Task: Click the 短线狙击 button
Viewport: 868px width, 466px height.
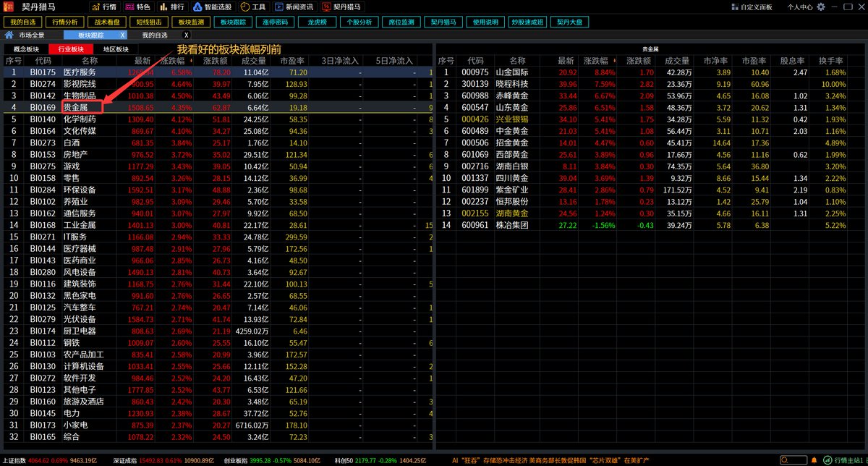Action: point(150,22)
